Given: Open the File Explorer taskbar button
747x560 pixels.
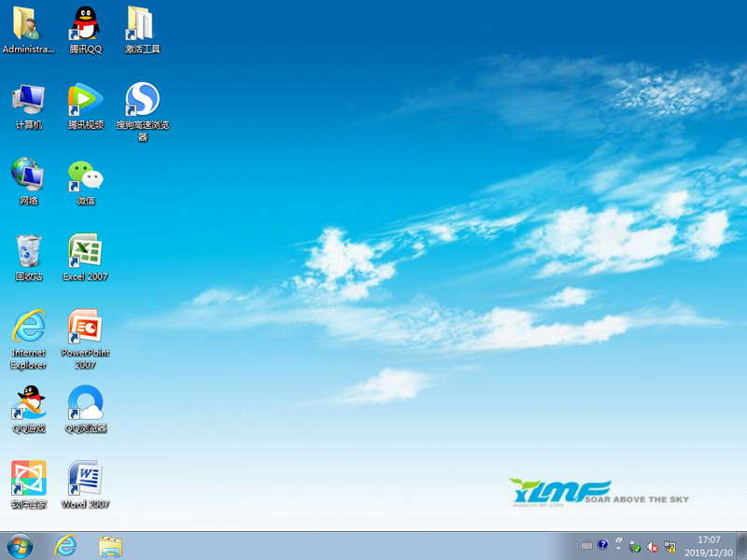Looking at the screenshot, I should coord(111,546).
